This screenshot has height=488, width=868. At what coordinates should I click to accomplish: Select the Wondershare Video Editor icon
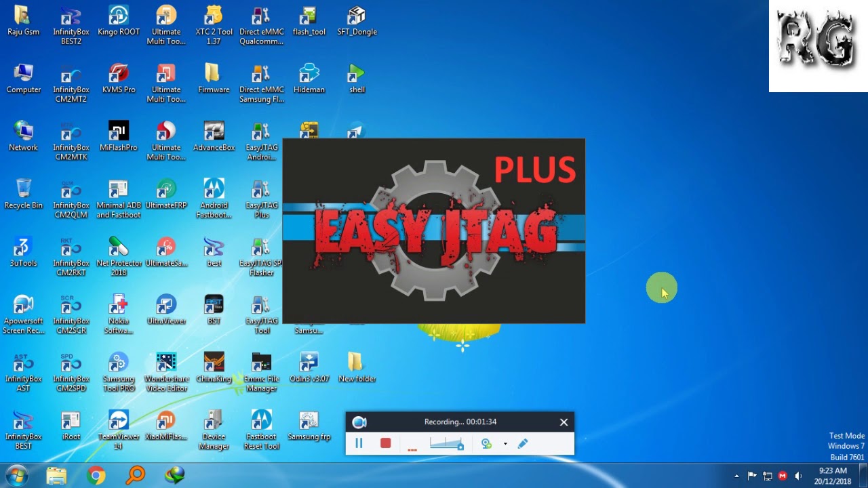(x=166, y=372)
